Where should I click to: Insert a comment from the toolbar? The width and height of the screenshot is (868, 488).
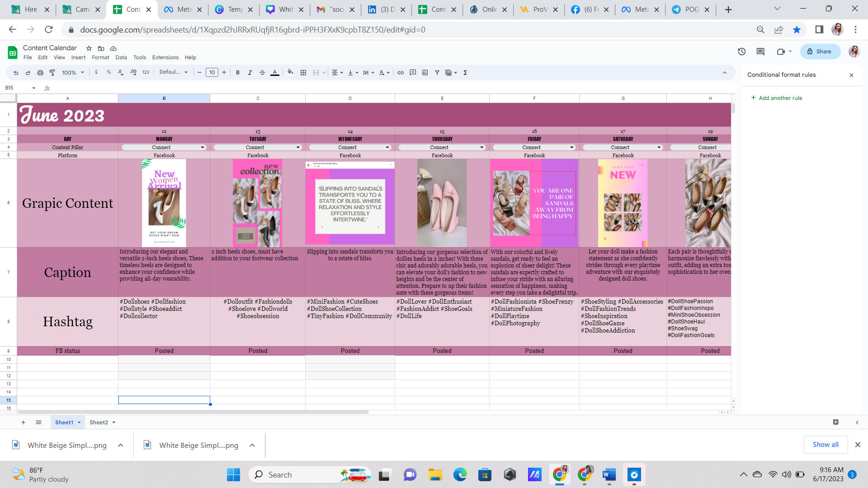point(413,72)
